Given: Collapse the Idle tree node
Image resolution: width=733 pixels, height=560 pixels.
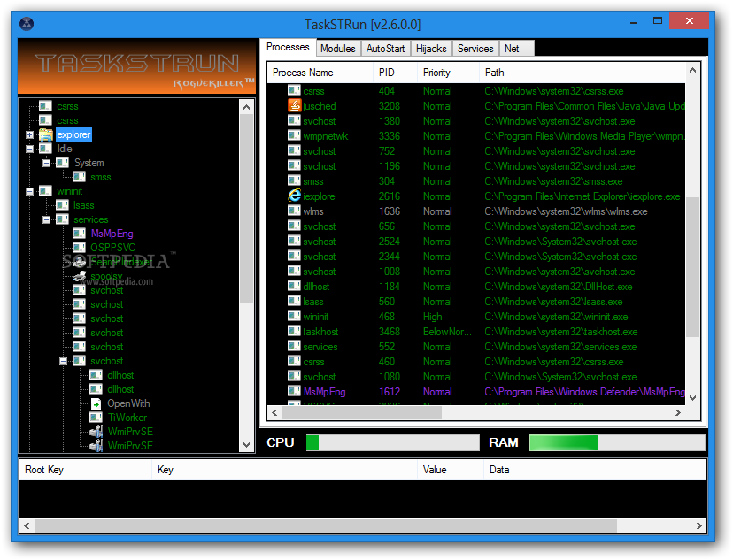Looking at the screenshot, I should 29,149.
